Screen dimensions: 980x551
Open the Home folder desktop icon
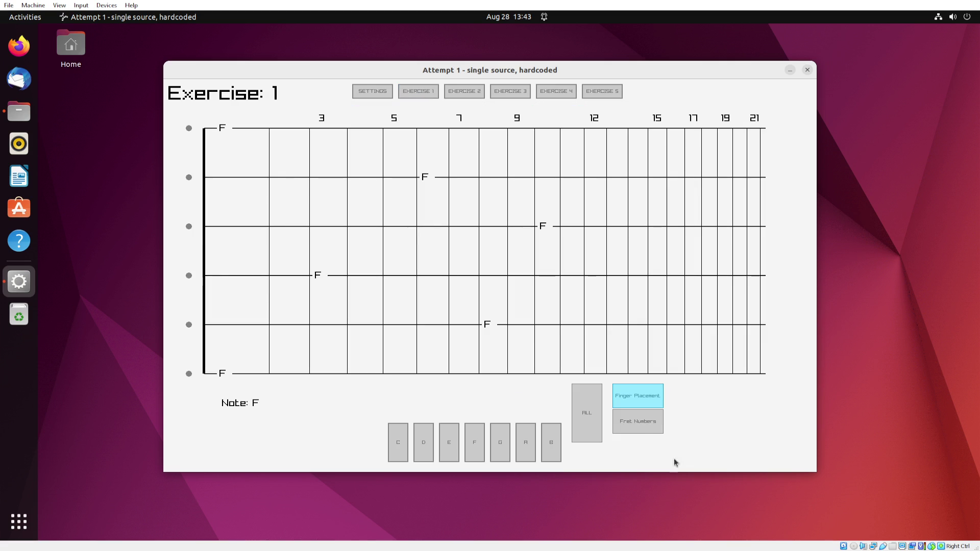pos(71,49)
